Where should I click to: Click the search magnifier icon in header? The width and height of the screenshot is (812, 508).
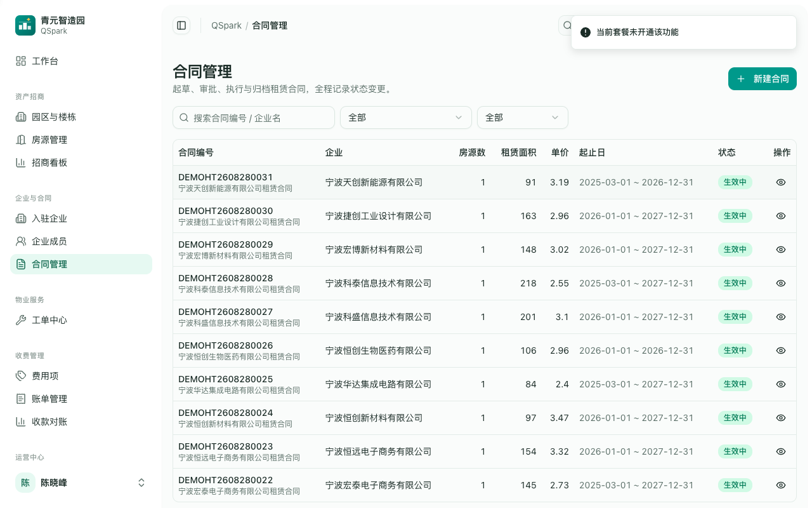[x=566, y=25]
